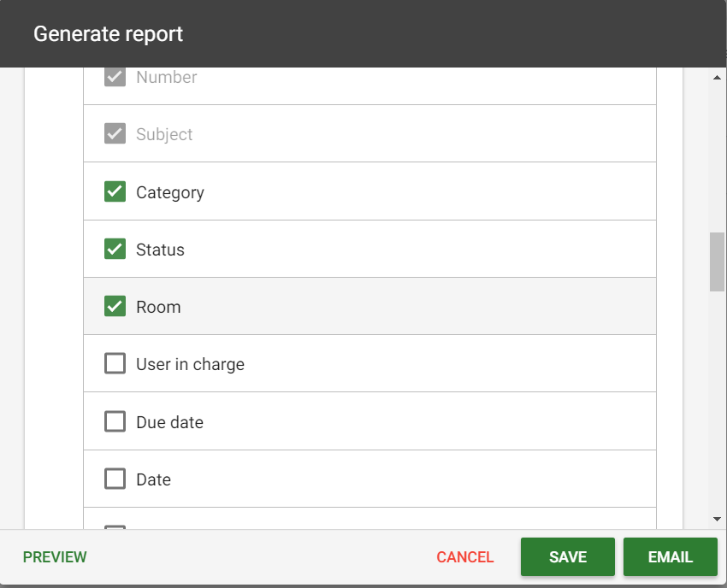The width and height of the screenshot is (727, 588).
Task: Click the User in charge label
Action: click(x=190, y=365)
